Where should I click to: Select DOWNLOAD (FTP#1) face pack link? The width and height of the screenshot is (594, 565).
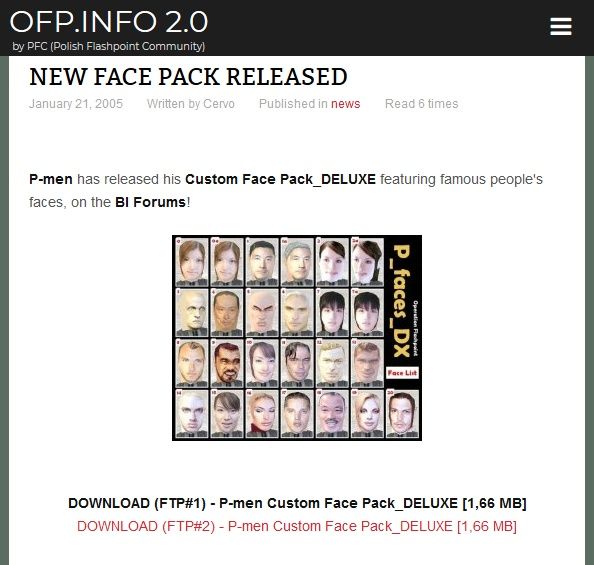point(297,503)
